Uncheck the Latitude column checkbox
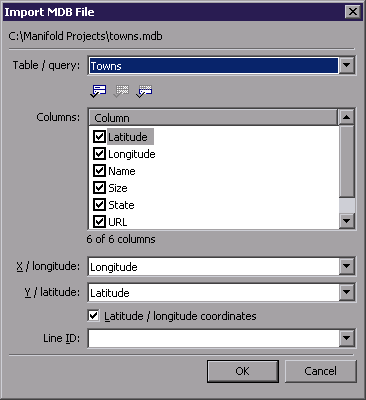Screen dimensions: 366x400 [99, 136]
